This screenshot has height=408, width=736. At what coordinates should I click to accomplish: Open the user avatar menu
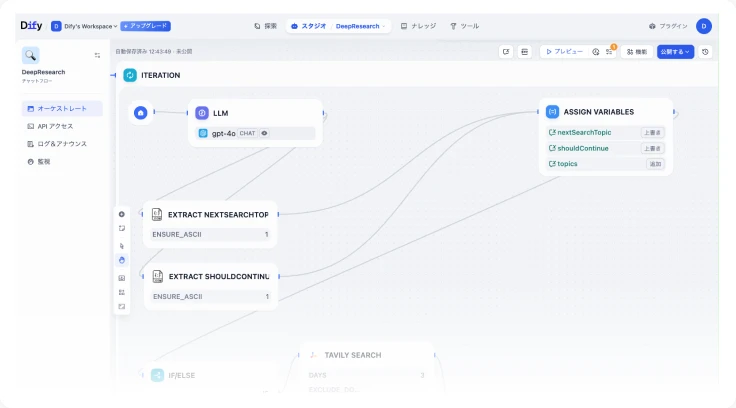point(704,26)
